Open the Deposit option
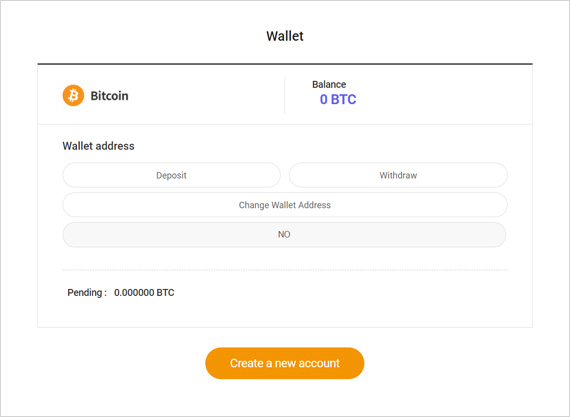The width and height of the screenshot is (570, 418). (x=171, y=175)
